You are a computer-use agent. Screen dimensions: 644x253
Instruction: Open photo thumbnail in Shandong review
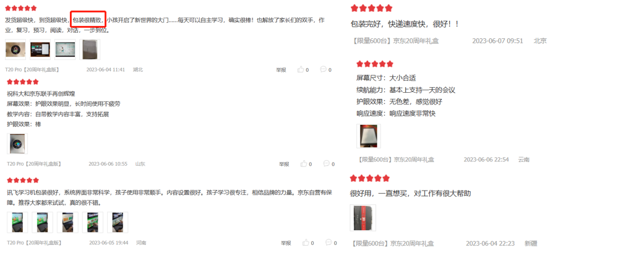17,144
